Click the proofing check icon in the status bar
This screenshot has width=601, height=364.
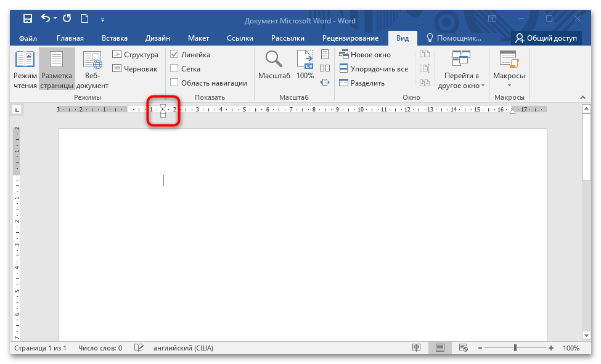pyautogui.click(x=138, y=347)
